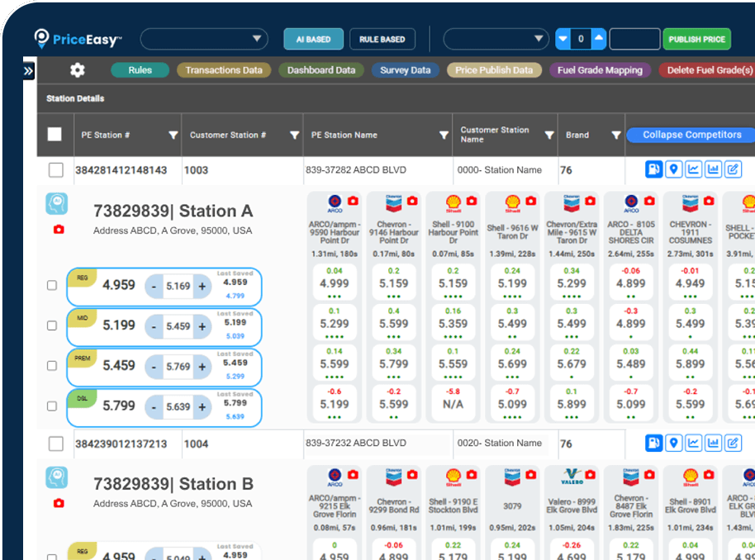Click Station A MID price field 5.459
Image resolution: width=755 pixels, height=560 pixels.
178,326
